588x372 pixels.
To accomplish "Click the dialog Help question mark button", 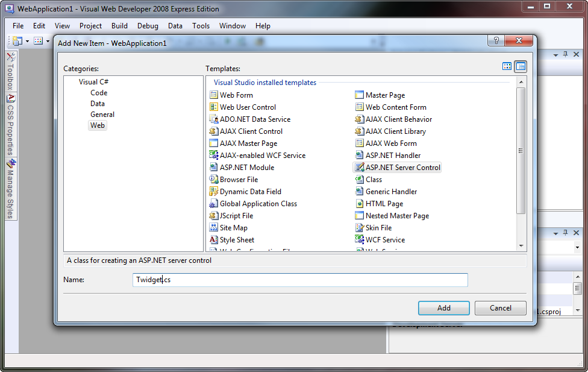I will coord(496,40).
